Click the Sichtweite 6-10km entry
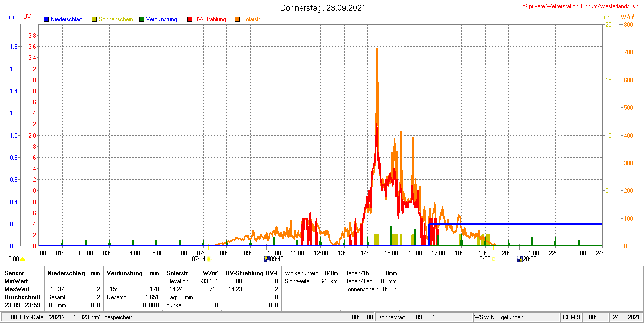This screenshot has width=644, height=323. coord(311,281)
